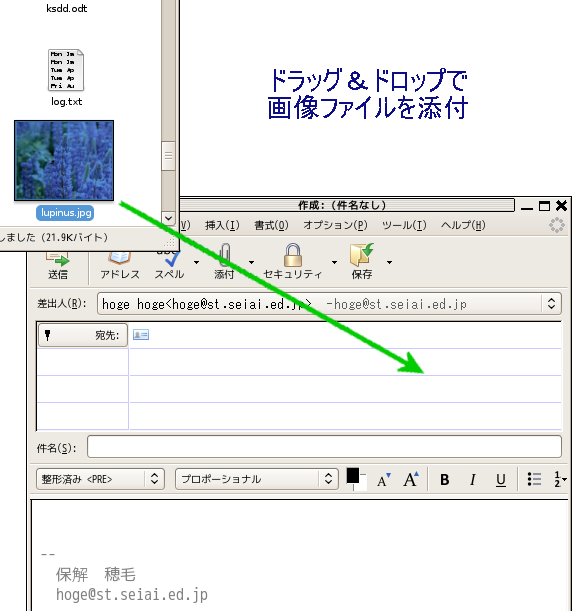Open the Options (オプション) menu
This screenshot has height=611, width=572.
tap(335, 225)
